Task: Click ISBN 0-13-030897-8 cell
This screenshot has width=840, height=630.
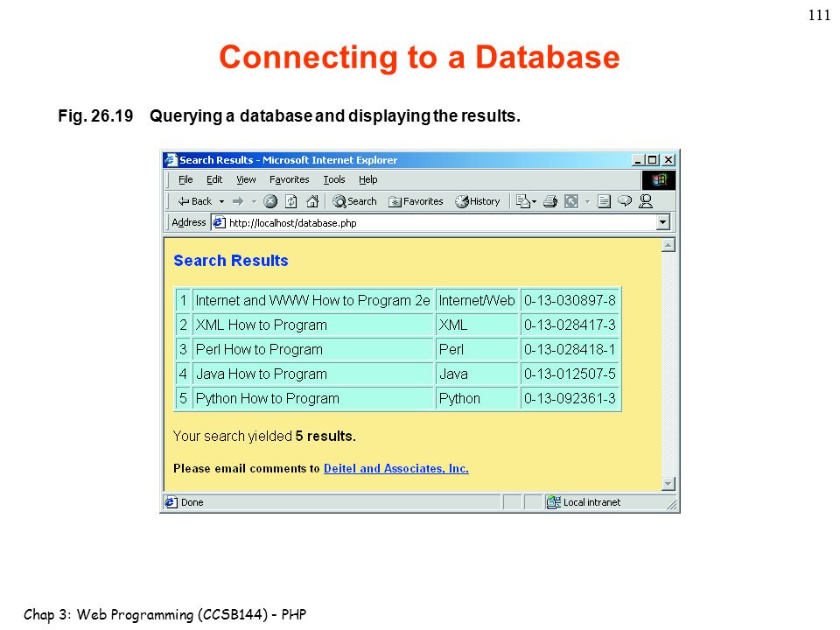Action: [x=570, y=300]
